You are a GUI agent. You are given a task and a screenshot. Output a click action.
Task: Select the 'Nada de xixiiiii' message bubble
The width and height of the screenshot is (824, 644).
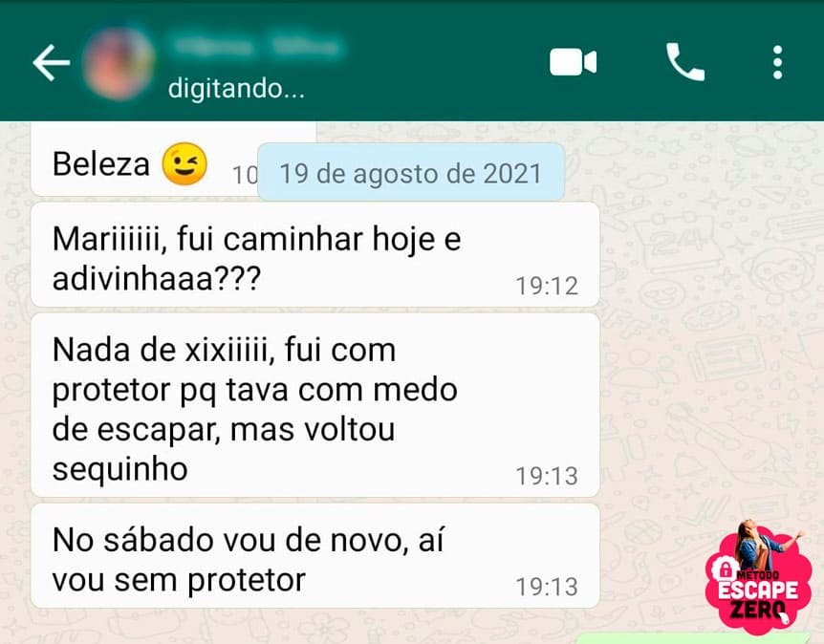coord(315,405)
